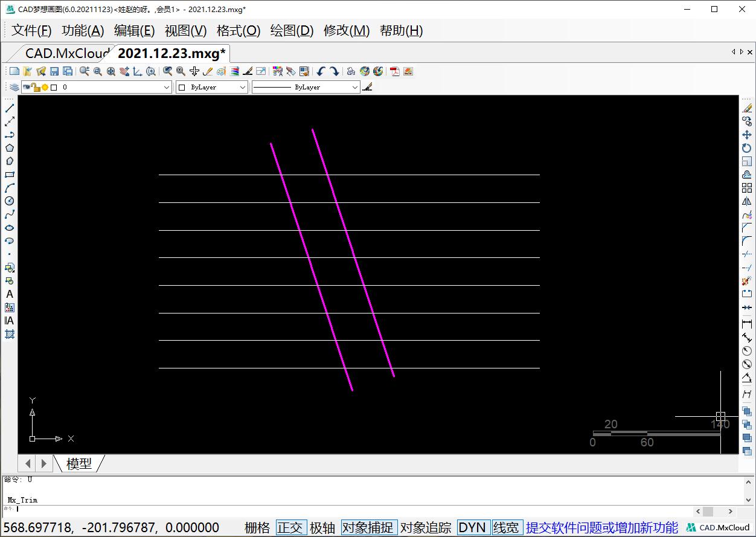Click the Save file icon
Image resolution: width=756 pixels, height=537 pixels.
54,71
